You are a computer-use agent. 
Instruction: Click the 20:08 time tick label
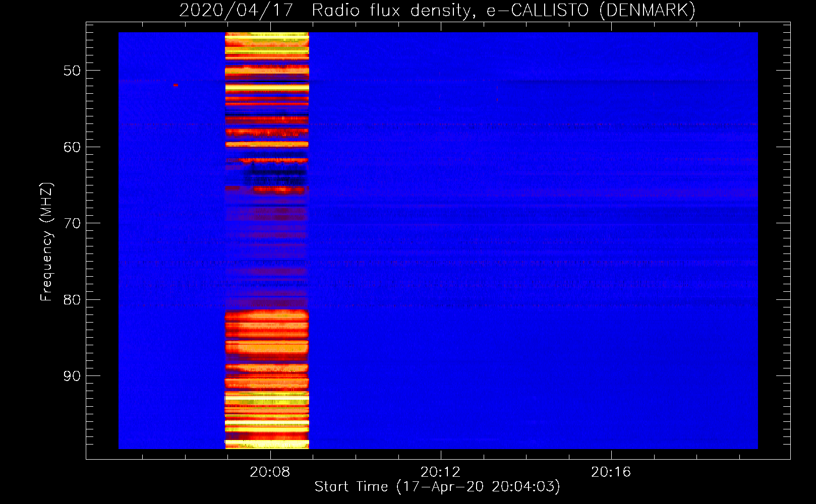(x=270, y=472)
